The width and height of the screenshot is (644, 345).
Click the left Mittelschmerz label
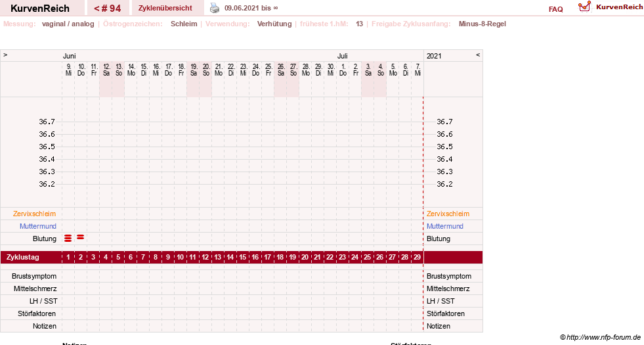(35, 288)
